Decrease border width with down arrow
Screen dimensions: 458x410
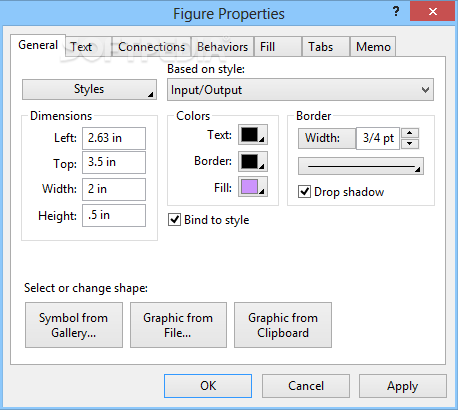410,144
